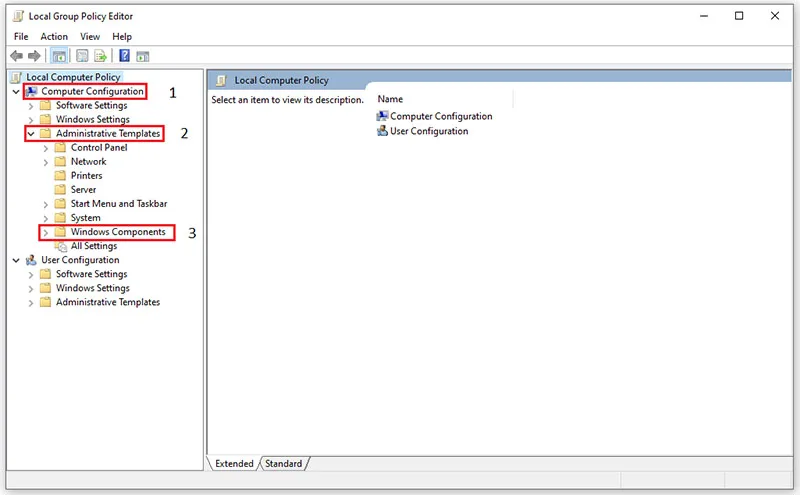Expand Windows Settings under Computer Configuration
Image resolution: width=800 pixels, height=495 pixels.
coord(31,120)
